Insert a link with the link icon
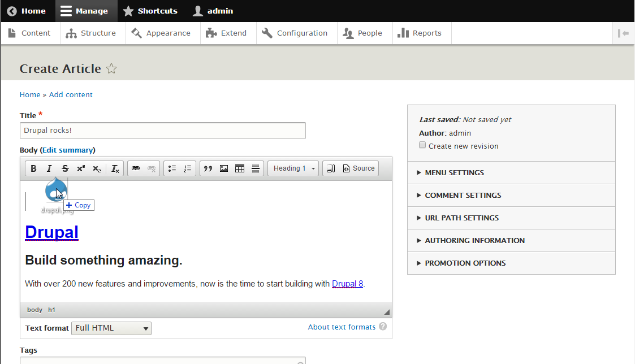Image resolution: width=635 pixels, height=364 pixels. [x=136, y=168]
